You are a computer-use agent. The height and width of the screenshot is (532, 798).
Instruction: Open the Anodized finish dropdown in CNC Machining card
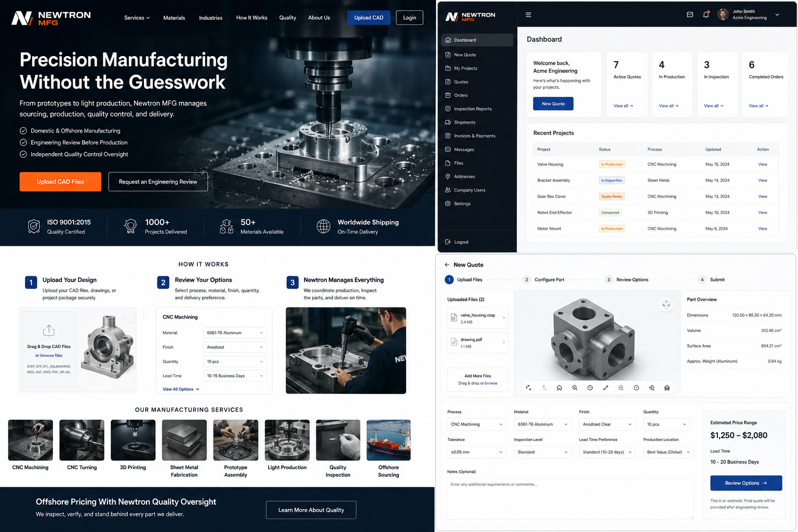point(235,347)
